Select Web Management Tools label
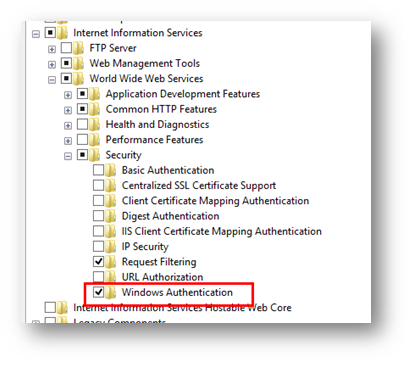 [144, 63]
